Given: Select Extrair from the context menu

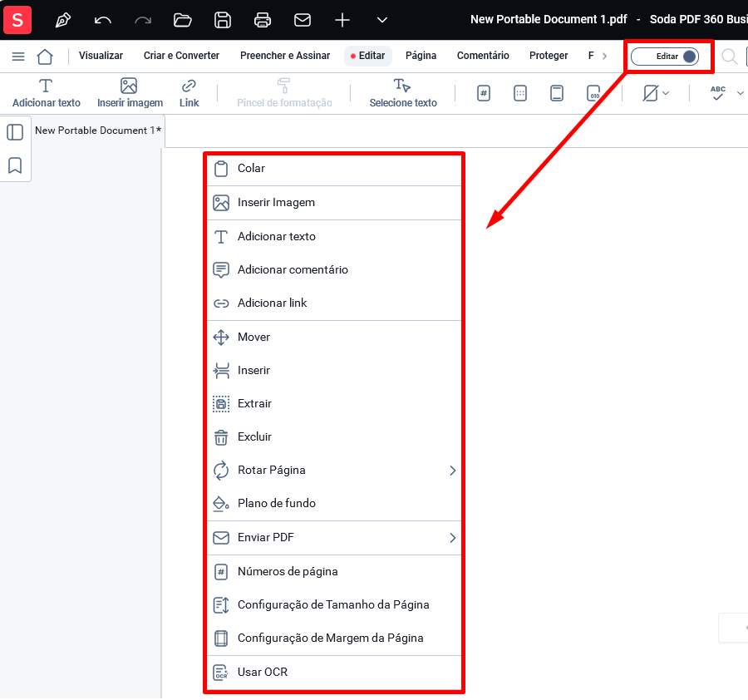Looking at the screenshot, I should [x=334, y=404].
